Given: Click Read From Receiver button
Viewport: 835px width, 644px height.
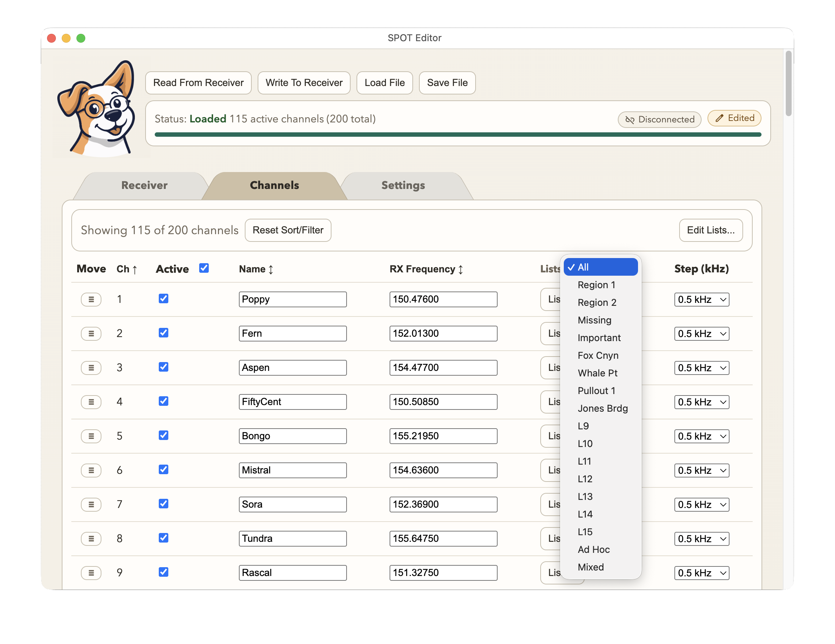Looking at the screenshot, I should pos(198,83).
